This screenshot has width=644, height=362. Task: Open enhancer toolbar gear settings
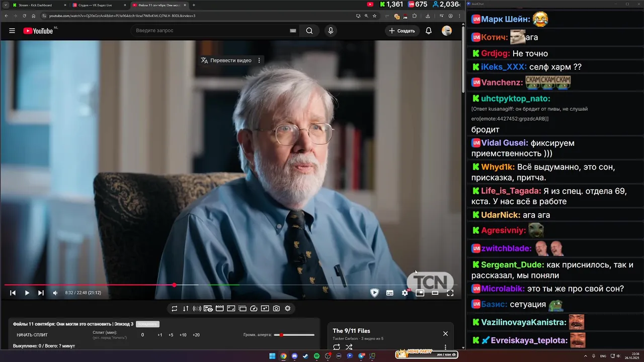pos(288,309)
